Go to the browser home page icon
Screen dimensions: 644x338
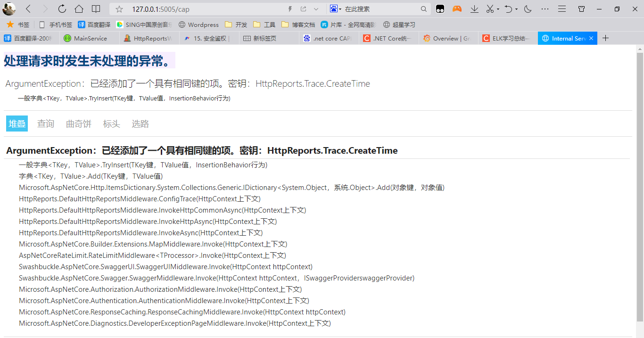coord(79,8)
